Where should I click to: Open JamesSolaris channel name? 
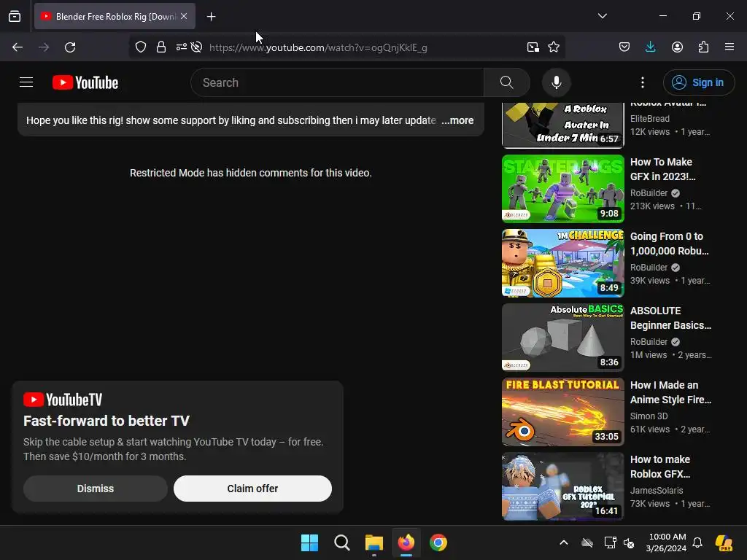coord(657,491)
